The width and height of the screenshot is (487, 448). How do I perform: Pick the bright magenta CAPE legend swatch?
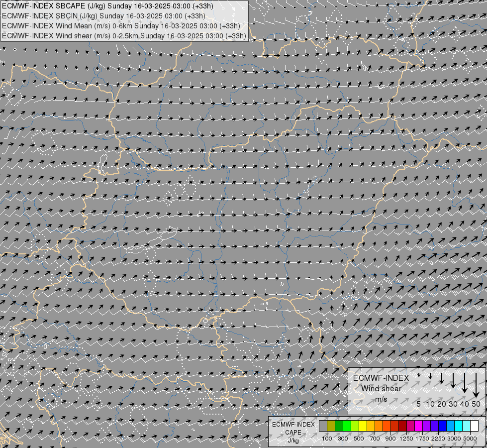point(419,426)
